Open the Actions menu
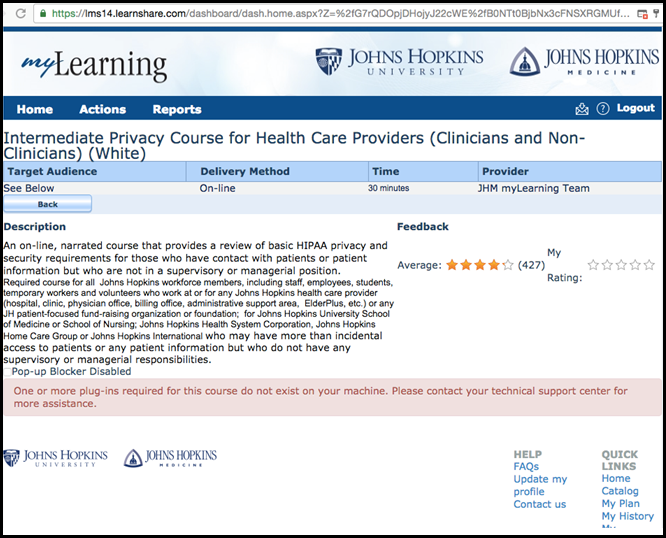This screenshot has width=666, height=538. (x=103, y=110)
